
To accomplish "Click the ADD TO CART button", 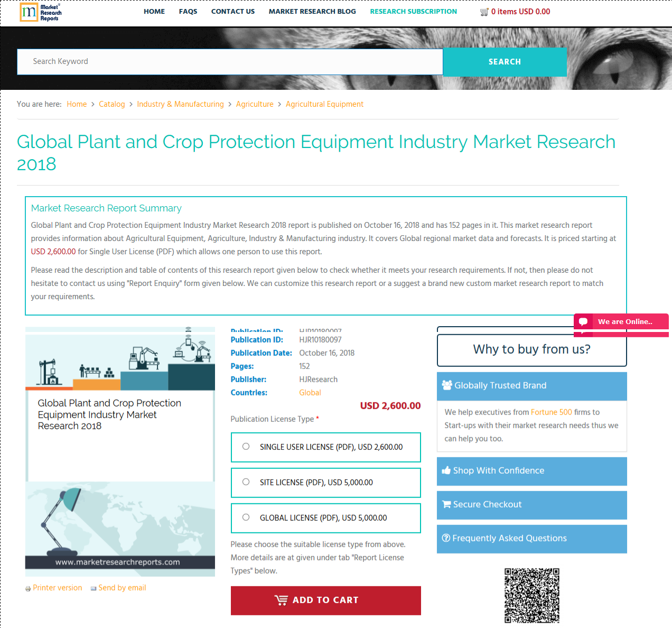I will [325, 600].
